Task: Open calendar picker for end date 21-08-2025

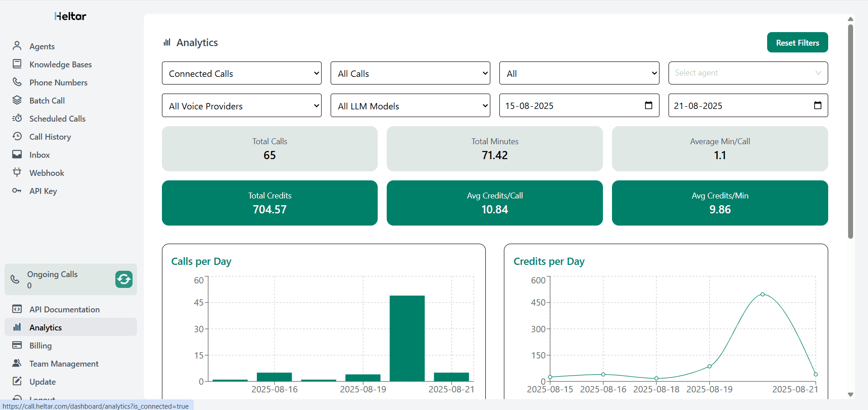Action: point(817,105)
